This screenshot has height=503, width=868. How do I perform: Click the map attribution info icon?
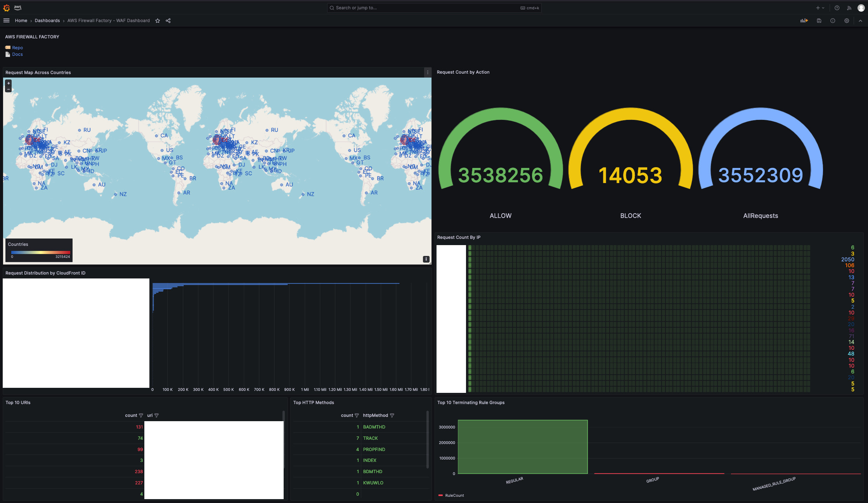tap(426, 259)
